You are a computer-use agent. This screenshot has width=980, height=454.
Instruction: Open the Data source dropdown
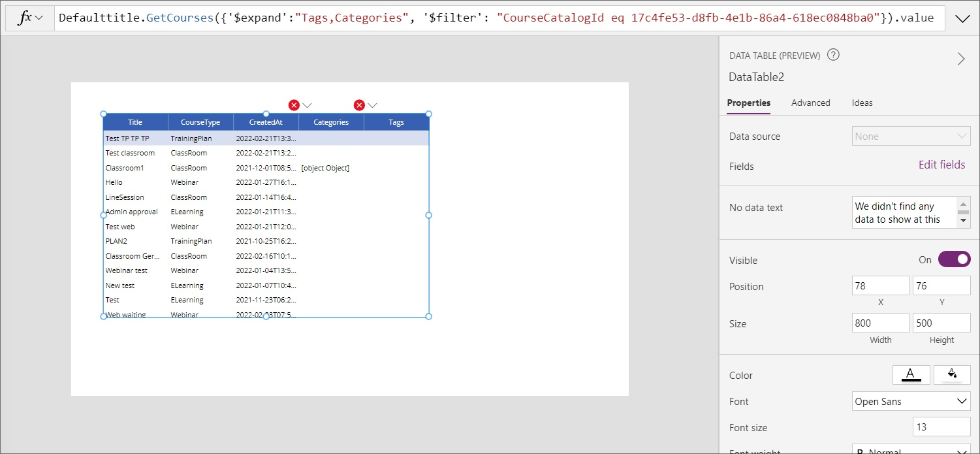point(911,137)
